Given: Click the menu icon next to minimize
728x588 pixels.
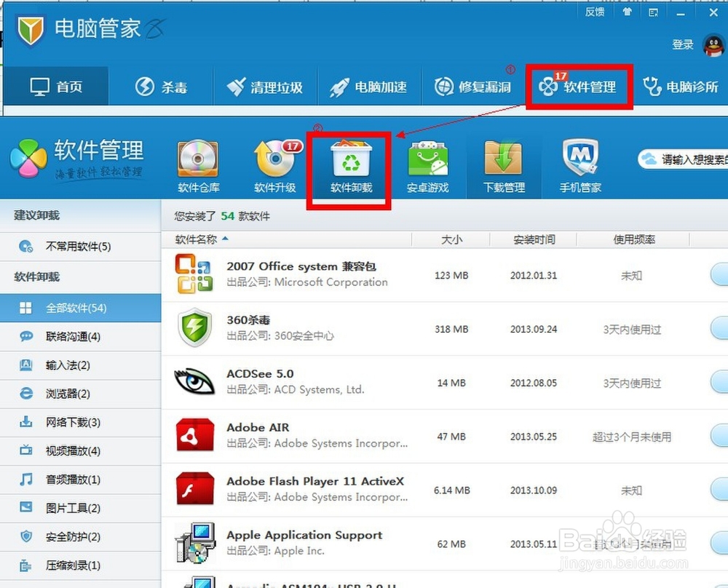Looking at the screenshot, I should pyautogui.click(x=653, y=12).
